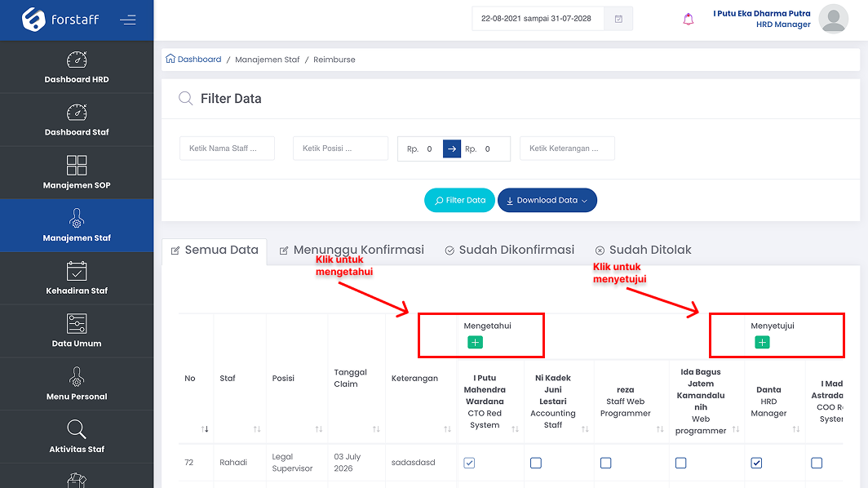Click green plus under Menyetujui
This screenshot has width=868, height=488.
coord(762,342)
